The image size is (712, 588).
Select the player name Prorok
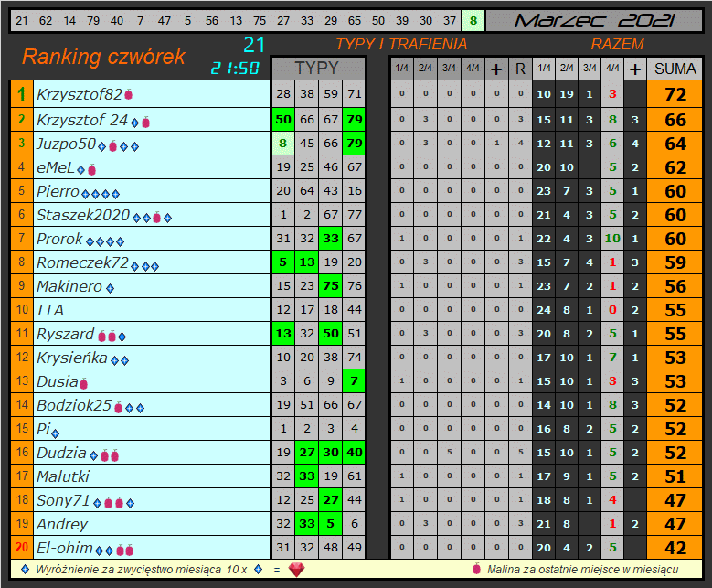pos(59,239)
